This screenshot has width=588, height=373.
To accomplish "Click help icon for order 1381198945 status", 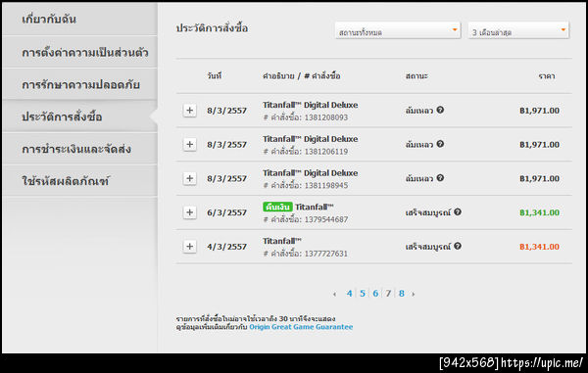I will coord(440,178).
